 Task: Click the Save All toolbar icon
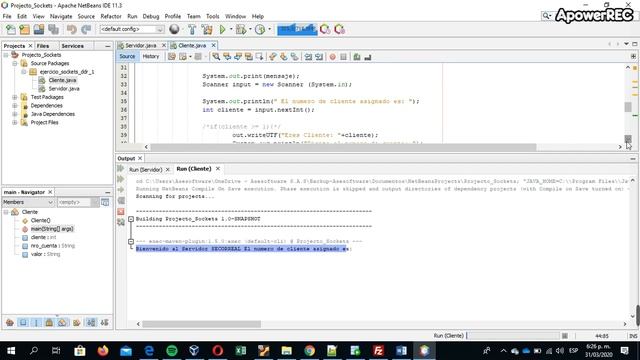53,29
